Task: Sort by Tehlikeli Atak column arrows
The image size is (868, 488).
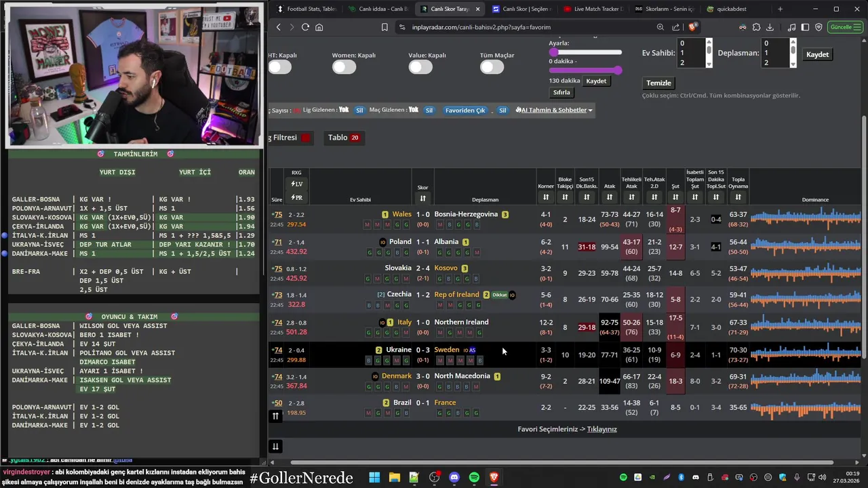Action: point(631,197)
